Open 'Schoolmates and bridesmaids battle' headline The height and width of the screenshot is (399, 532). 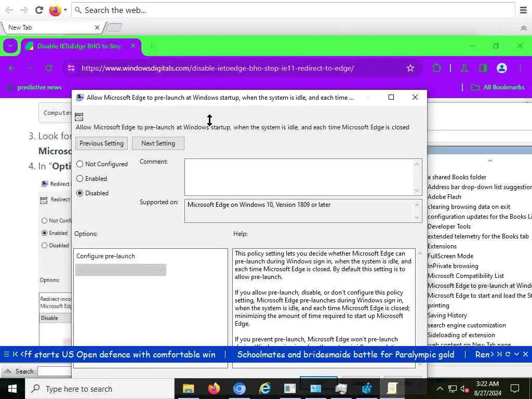click(x=345, y=354)
